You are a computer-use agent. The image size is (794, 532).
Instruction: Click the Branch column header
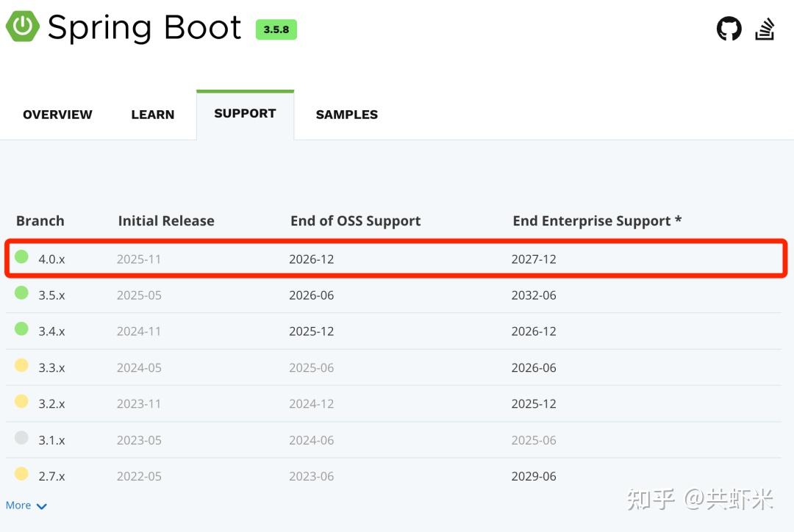pos(40,220)
